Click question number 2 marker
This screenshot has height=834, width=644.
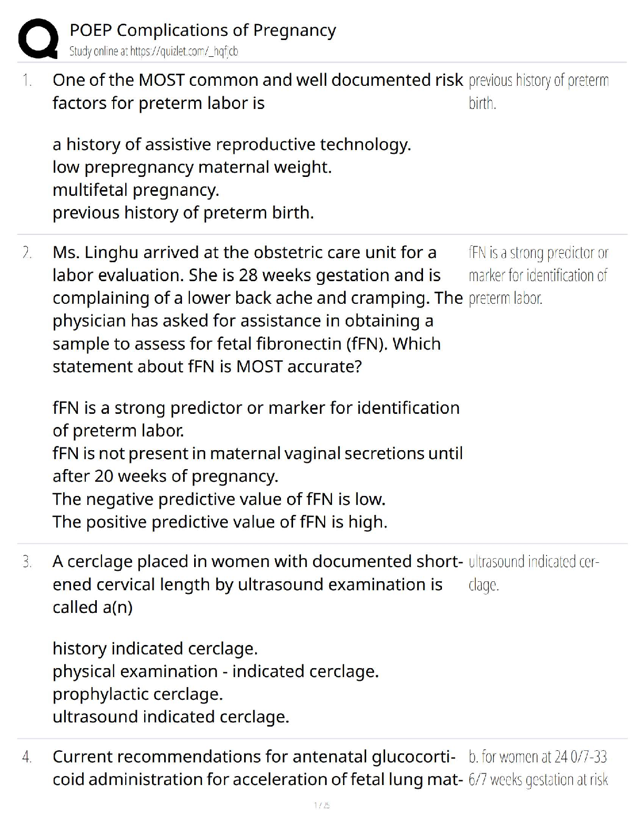(x=27, y=253)
